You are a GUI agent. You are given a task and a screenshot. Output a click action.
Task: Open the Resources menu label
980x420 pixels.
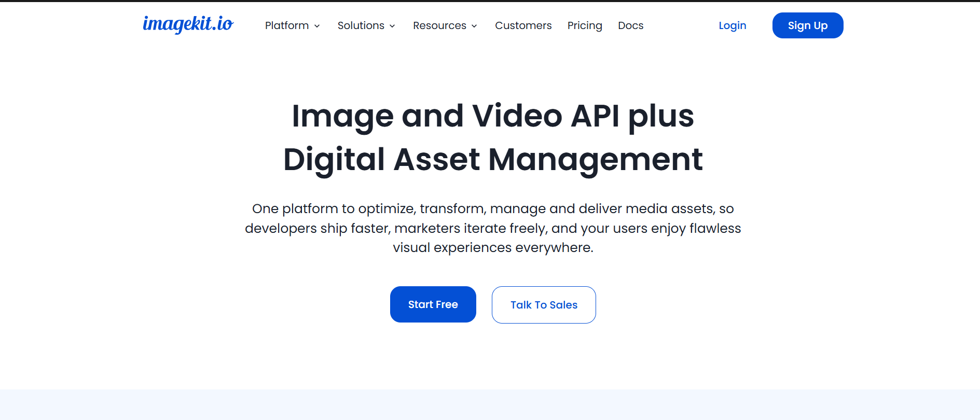pyautogui.click(x=439, y=25)
